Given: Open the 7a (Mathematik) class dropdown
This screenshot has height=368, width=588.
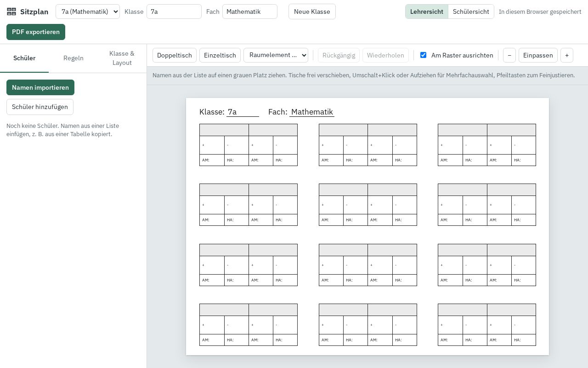Looking at the screenshot, I should click(88, 11).
